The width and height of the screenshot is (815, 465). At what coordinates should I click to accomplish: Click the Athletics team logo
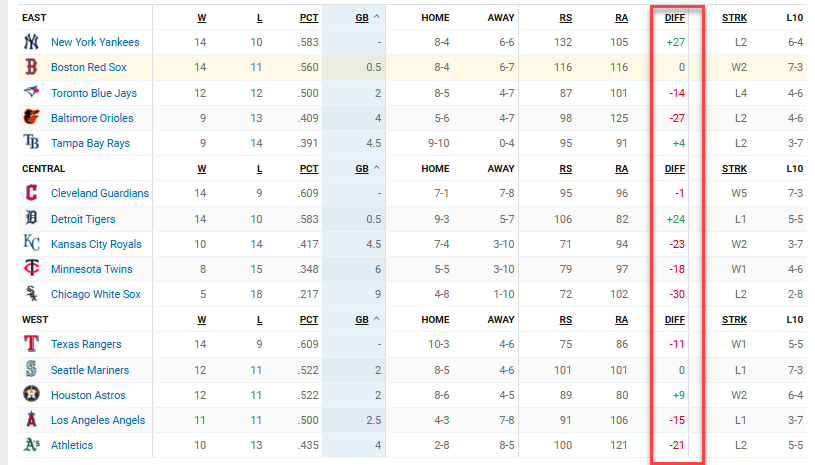pyautogui.click(x=30, y=445)
